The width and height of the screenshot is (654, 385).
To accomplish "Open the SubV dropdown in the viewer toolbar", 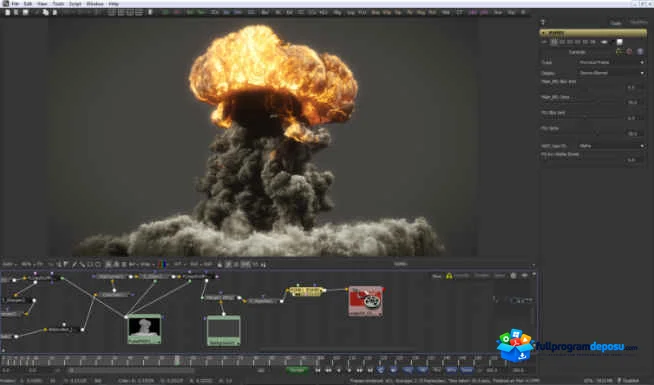I will (x=9, y=264).
